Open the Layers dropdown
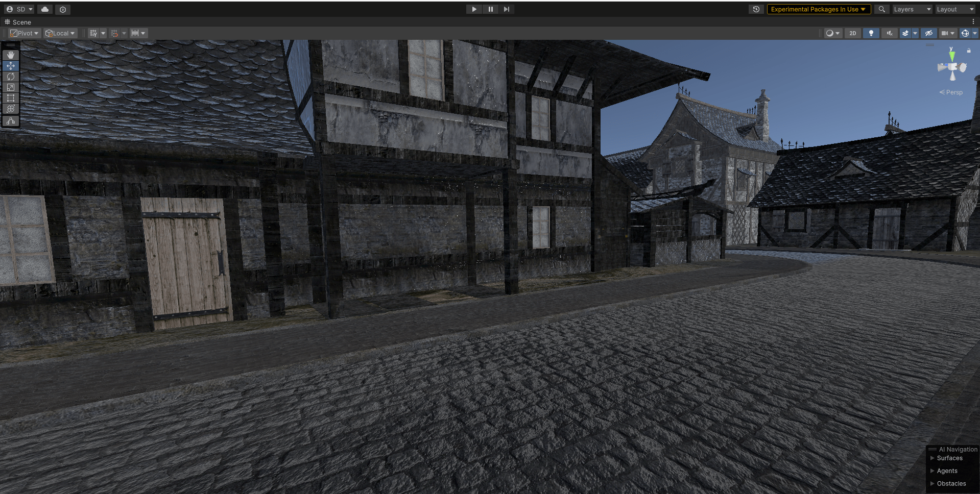This screenshot has width=980, height=494. click(x=912, y=9)
